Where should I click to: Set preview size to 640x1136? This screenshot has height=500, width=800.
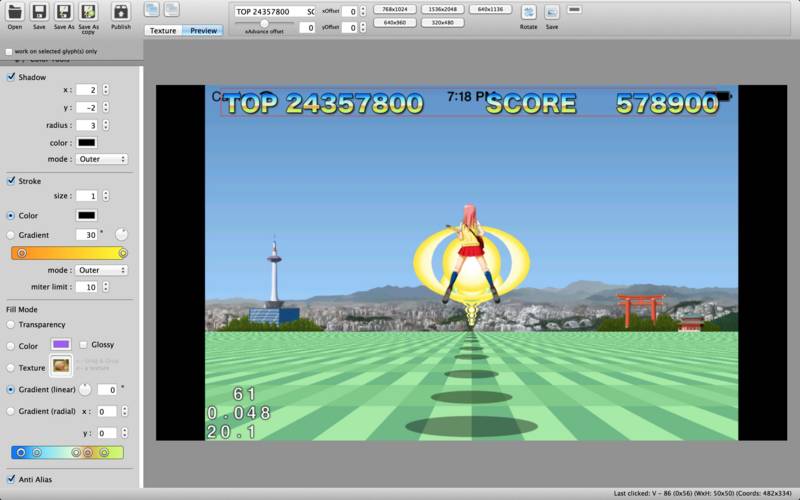[x=490, y=9]
